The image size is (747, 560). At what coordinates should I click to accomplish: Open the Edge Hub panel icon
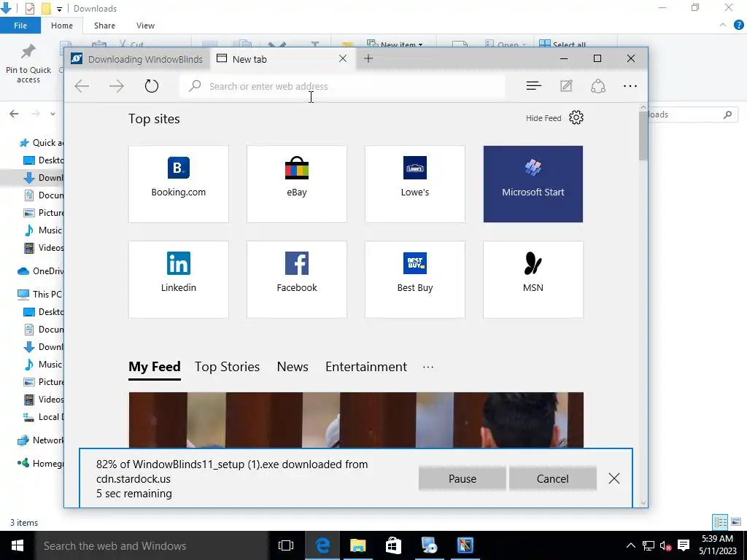(x=533, y=86)
